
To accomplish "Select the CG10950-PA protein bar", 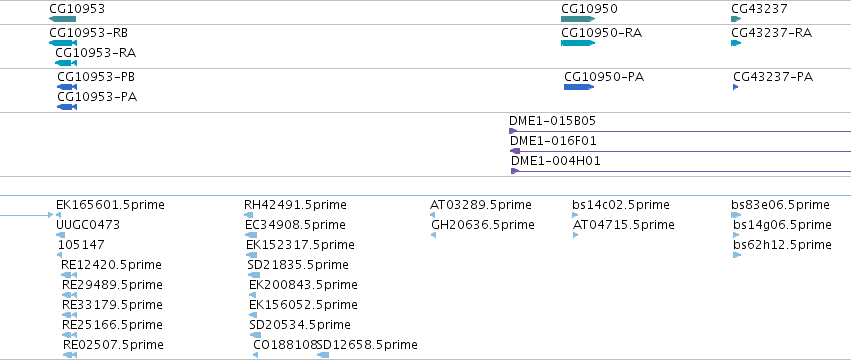I will click(579, 87).
